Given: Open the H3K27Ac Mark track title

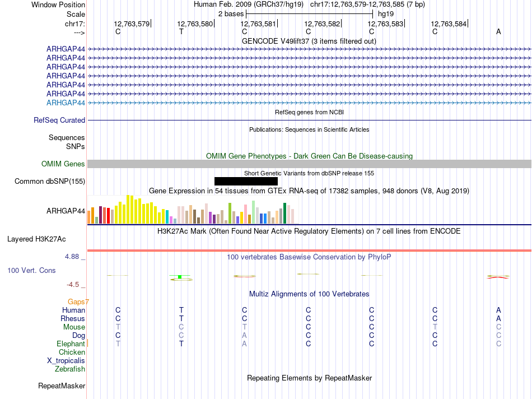Looking at the screenshot, I should (x=309, y=231).
